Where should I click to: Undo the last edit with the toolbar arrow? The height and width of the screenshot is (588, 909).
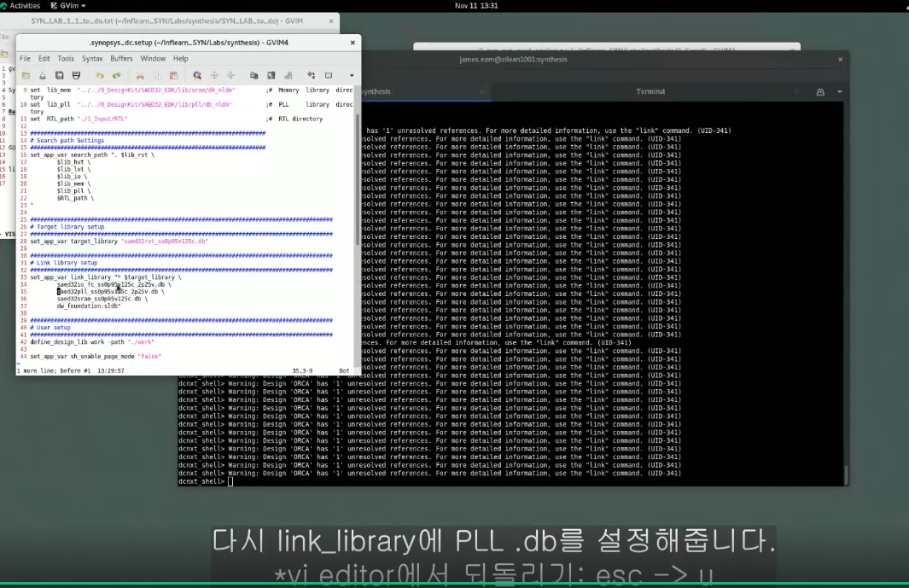[x=100, y=75]
